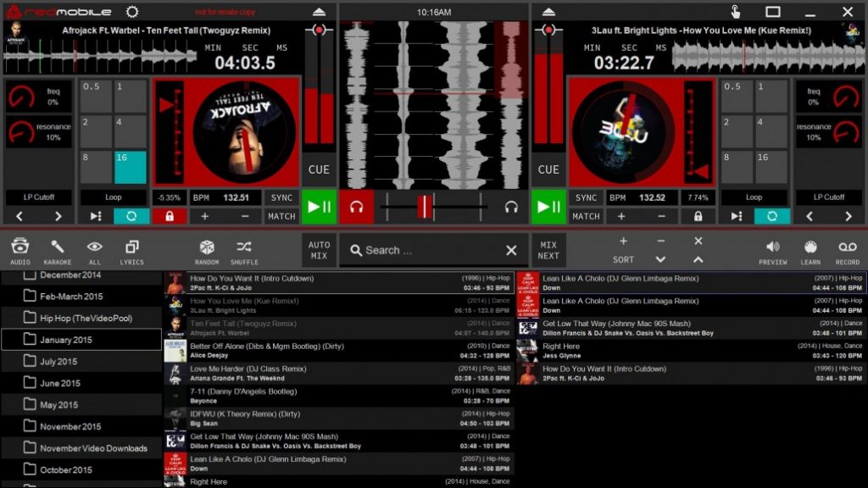The width and height of the screenshot is (868, 488).
Task: Open the January 2015 folder
Action: 81,340
